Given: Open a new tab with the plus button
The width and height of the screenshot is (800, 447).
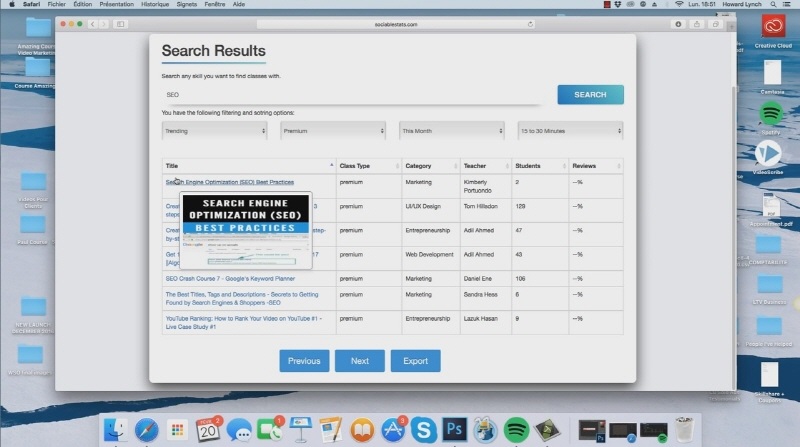Looking at the screenshot, I should tap(732, 25).
